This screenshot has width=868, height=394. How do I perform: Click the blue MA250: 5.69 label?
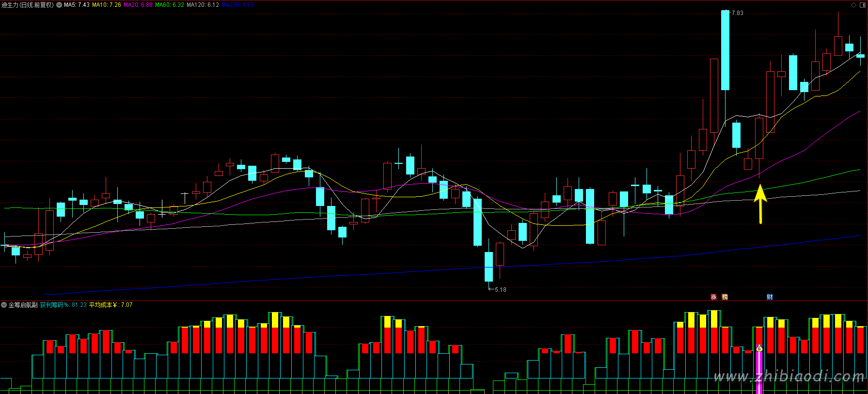[238, 5]
